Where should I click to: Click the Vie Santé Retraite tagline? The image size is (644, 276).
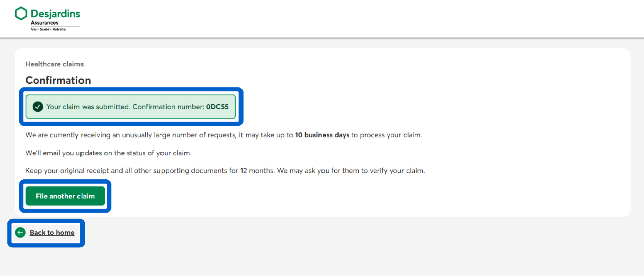click(48, 29)
